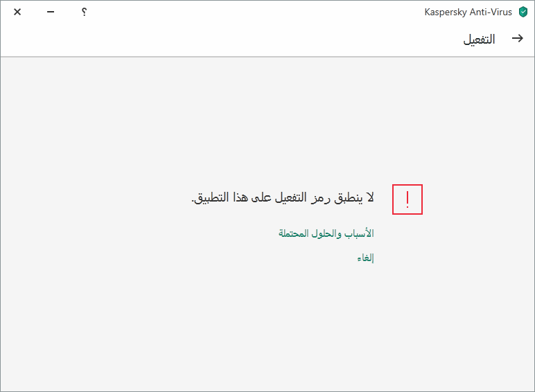This screenshot has width=535, height=392.
Task: Click the back arrow next to التفعيل
Action: pos(517,38)
